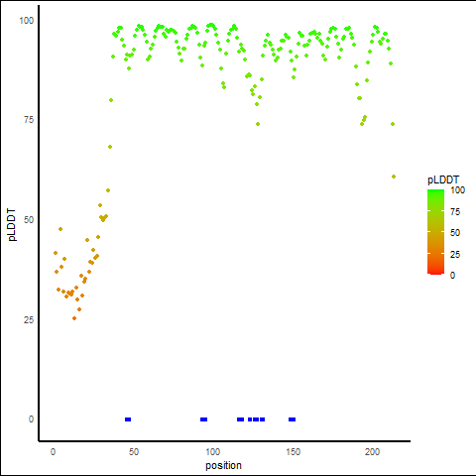Screen dimensions: 476x476
Task: Click the y-axis tick label 25
Action: [x=29, y=319]
